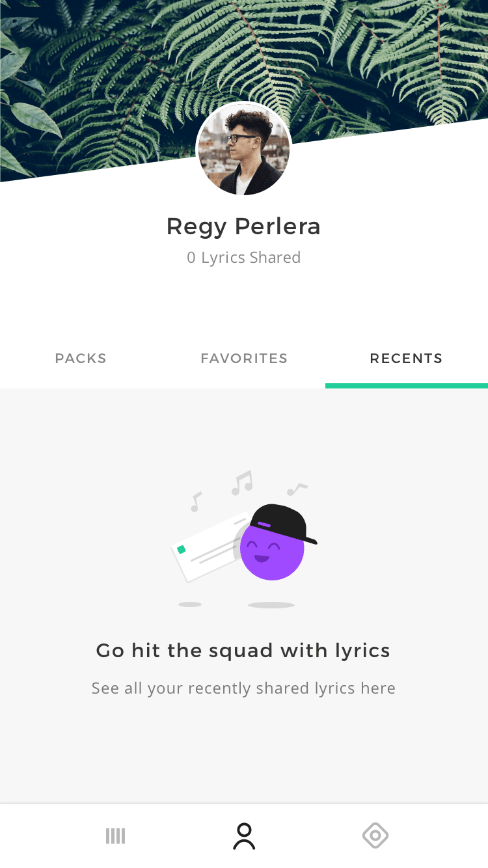This screenshot has height=868, width=488.
Task: Click the "0 Lyrics Shared" counter
Action: pos(244,258)
